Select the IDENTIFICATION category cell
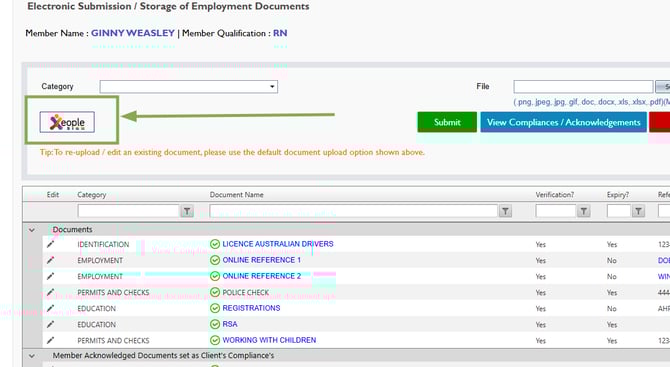This screenshot has height=367, width=670. 103,244
